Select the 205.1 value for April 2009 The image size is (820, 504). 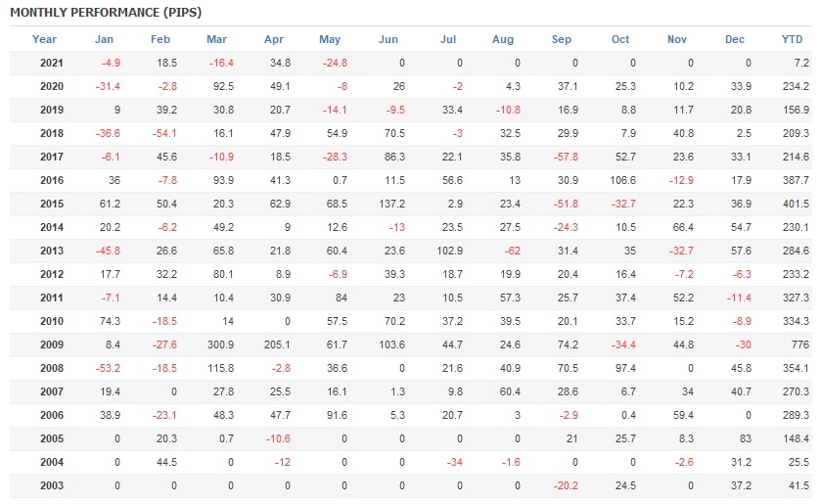coord(278,344)
